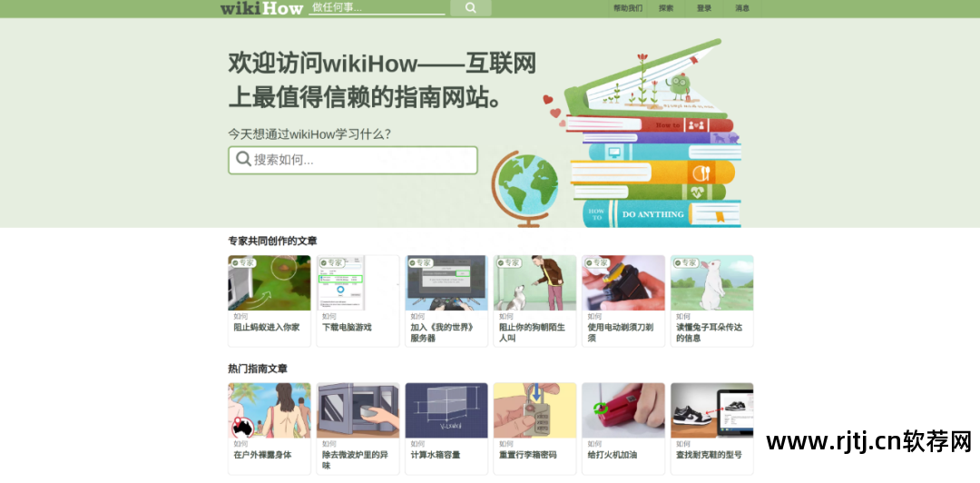Screen dimensions: 980x483
Task: Click section heading 专家共同创作的文章
Action: click(x=272, y=241)
